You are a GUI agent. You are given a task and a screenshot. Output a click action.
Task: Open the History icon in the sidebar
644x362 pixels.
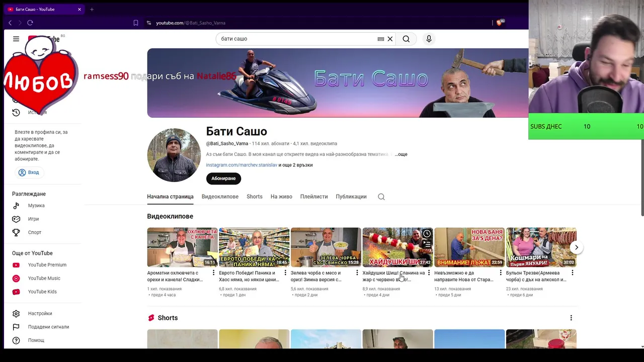(16, 112)
